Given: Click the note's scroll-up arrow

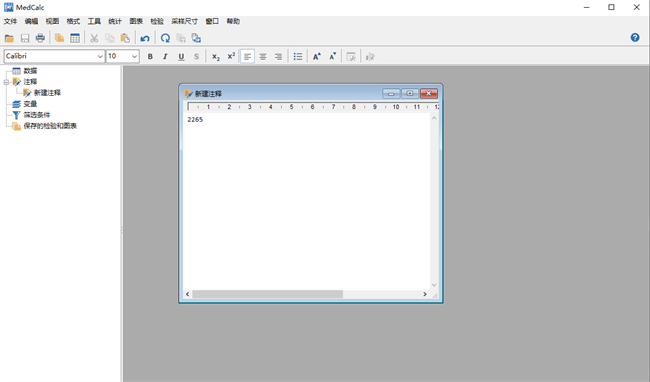Looking at the screenshot, I should point(434,118).
